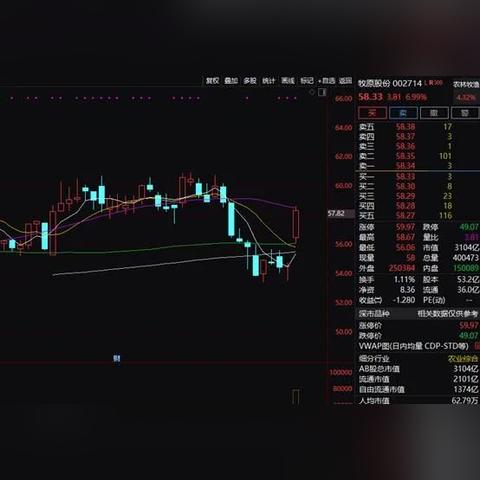Viewport: 480px width, 480px height.
Task: Click the 涨停价 row showing 59.97
Action: [x=418, y=325]
